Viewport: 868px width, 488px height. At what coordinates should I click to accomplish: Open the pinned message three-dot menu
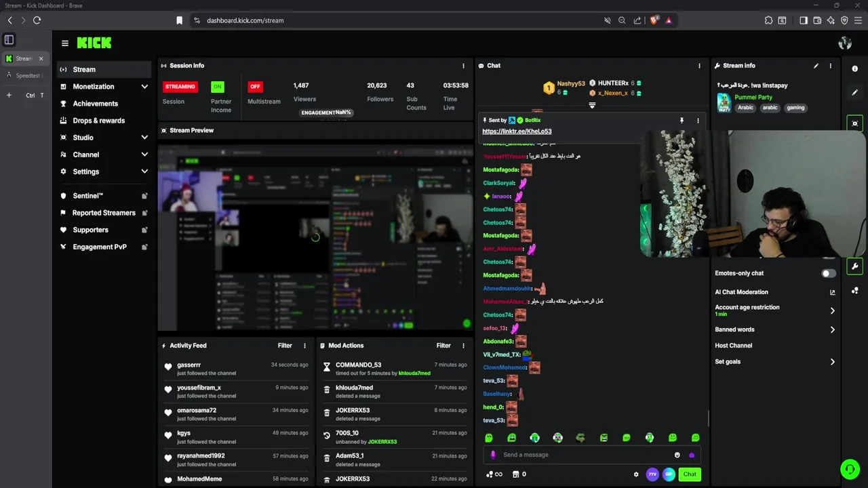pyautogui.click(x=698, y=121)
